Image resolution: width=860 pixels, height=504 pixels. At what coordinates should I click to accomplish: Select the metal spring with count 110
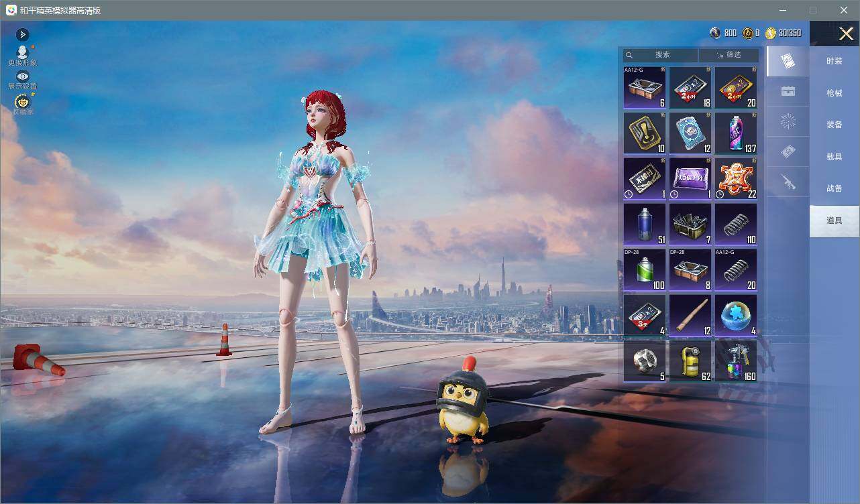[x=736, y=224]
